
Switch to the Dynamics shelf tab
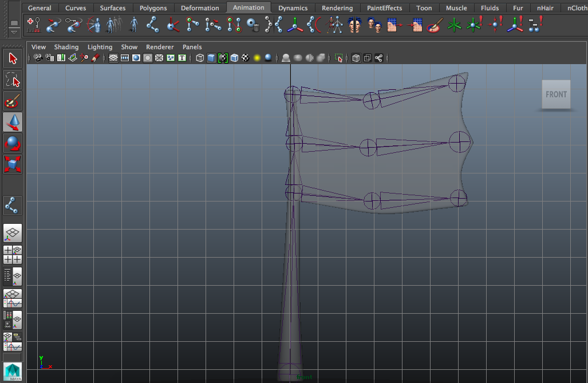pyautogui.click(x=293, y=8)
